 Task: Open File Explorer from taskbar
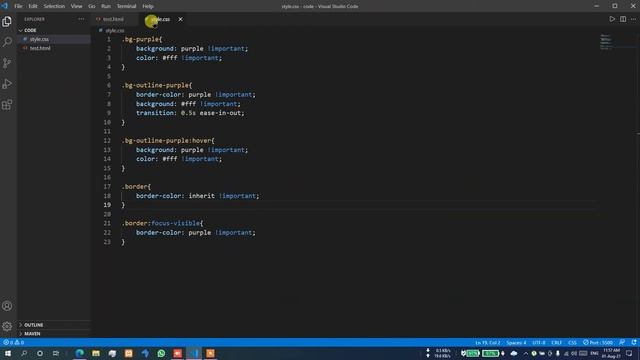click(96, 353)
